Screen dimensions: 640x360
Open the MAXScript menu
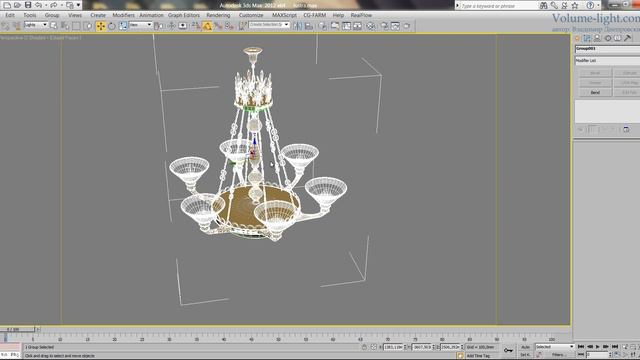pos(284,15)
